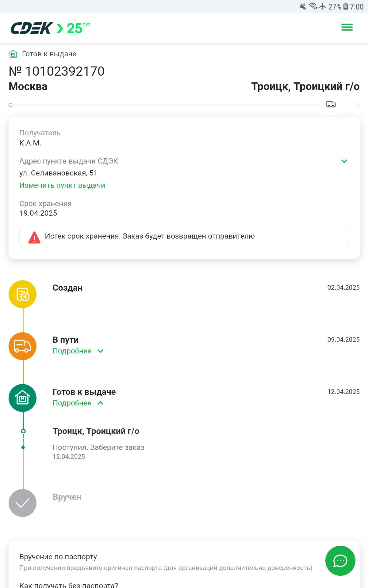Click the Вручен step label
The image size is (368, 588).
[x=67, y=497]
